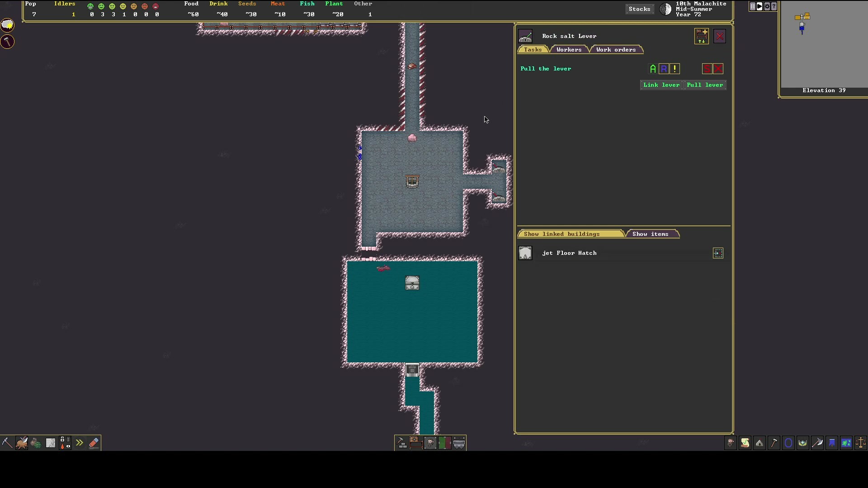
Task: Toggle the suspend task S button
Action: (707, 69)
